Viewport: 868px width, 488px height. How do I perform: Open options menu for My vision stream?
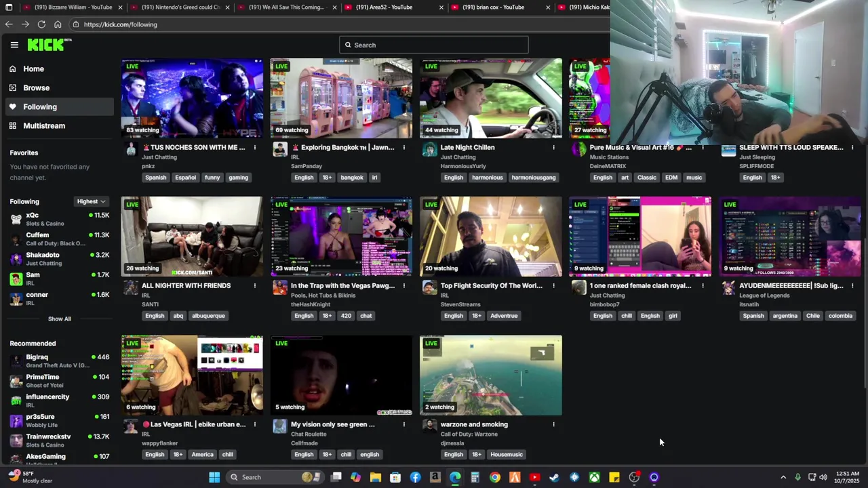(404, 424)
